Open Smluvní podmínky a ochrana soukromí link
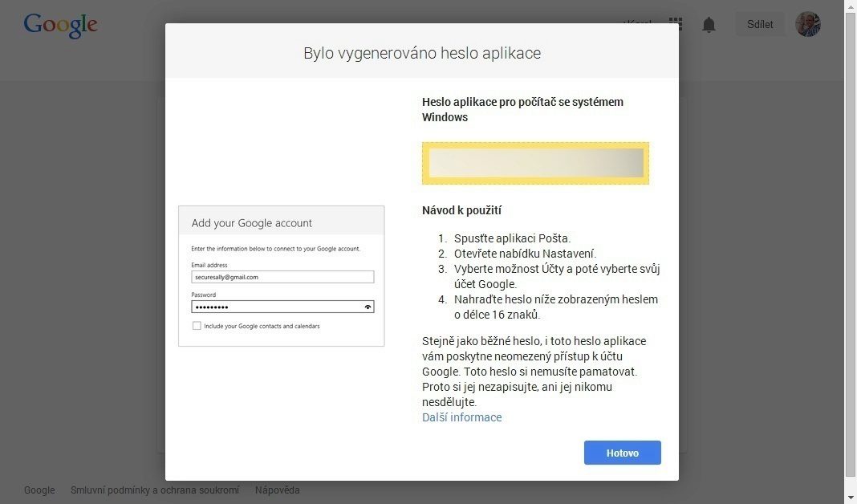Screen dimensions: 857x504 [x=155, y=490]
